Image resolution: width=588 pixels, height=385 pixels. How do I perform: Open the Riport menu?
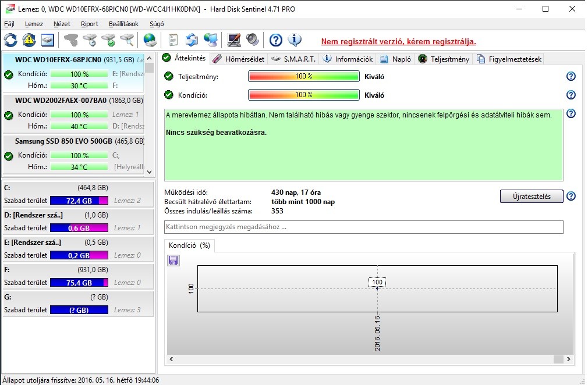(x=89, y=24)
